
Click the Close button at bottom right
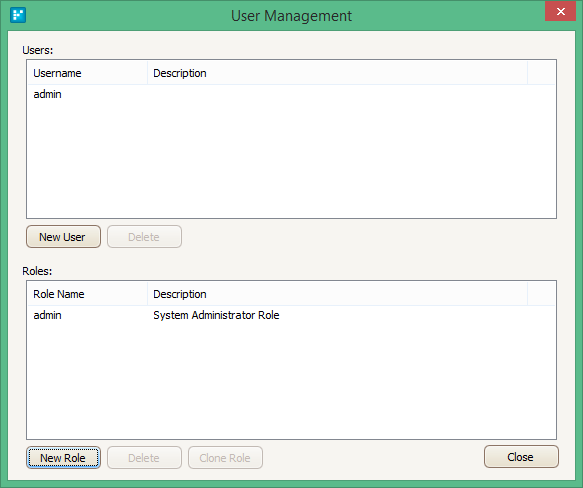point(521,457)
